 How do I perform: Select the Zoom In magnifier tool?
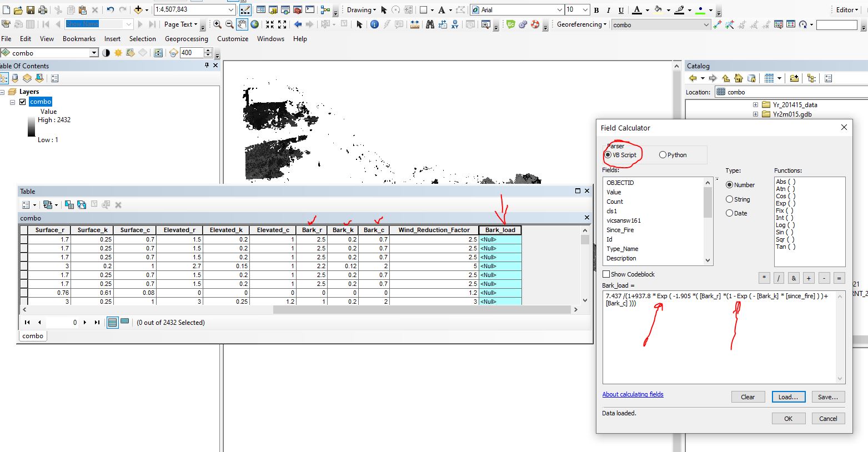(x=217, y=24)
